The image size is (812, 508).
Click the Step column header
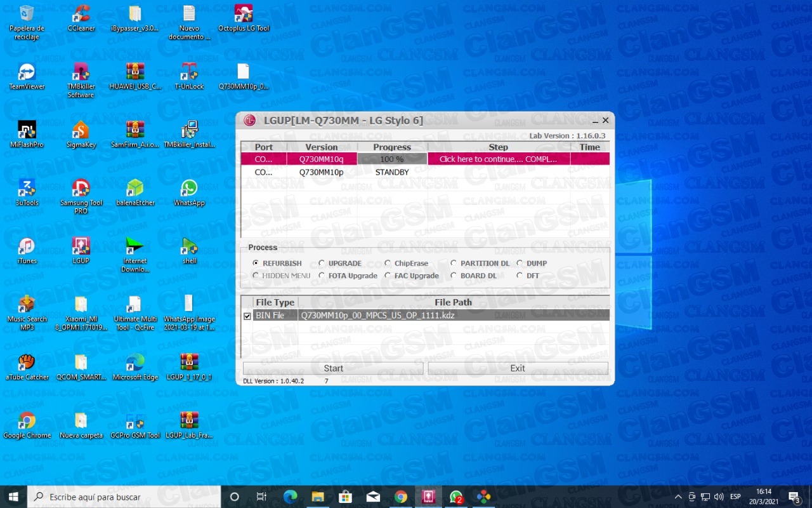coord(499,147)
